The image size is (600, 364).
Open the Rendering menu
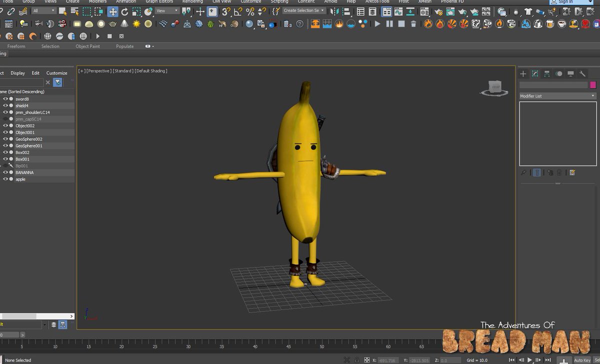[192, 1]
